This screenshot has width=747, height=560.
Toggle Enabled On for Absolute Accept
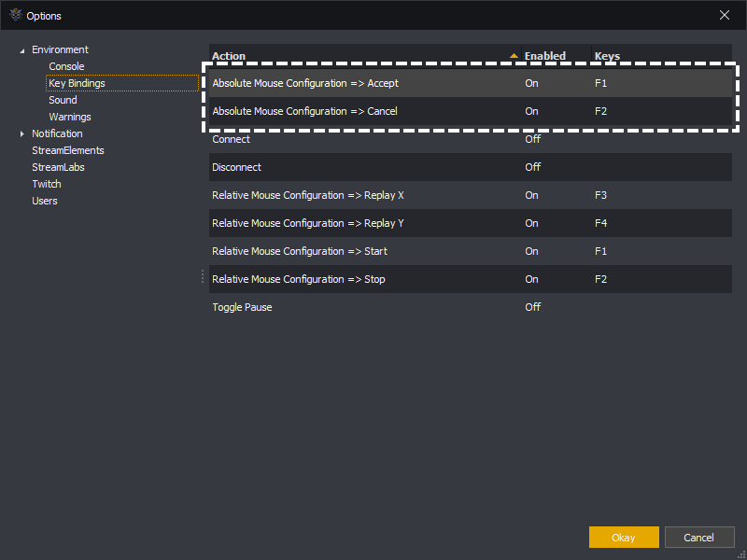coord(531,83)
